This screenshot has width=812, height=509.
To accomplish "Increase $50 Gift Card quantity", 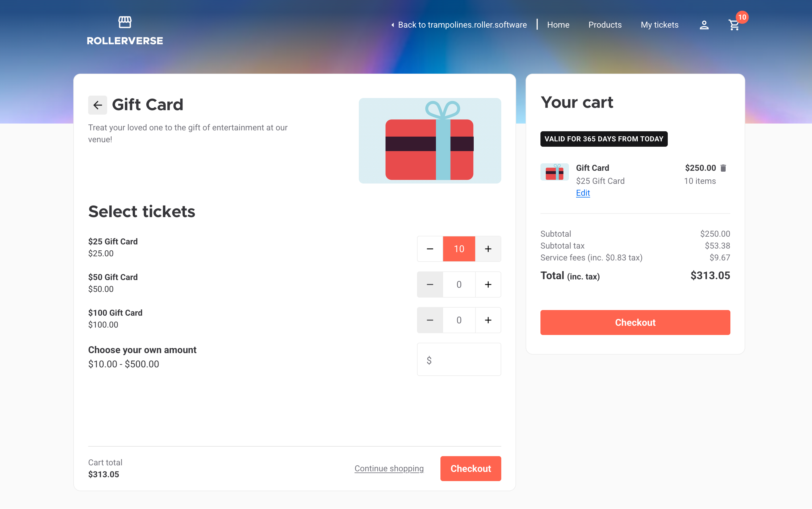I will [x=488, y=284].
